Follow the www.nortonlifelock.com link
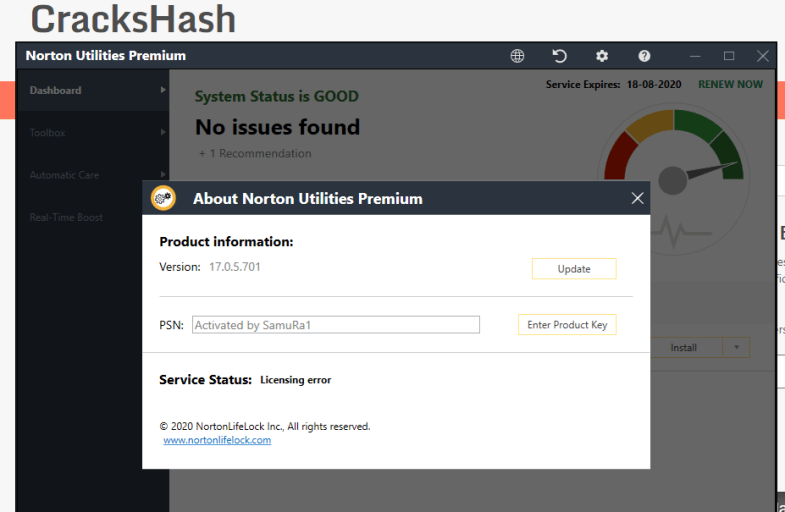Screen dimensions: 785x512 (217, 440)
